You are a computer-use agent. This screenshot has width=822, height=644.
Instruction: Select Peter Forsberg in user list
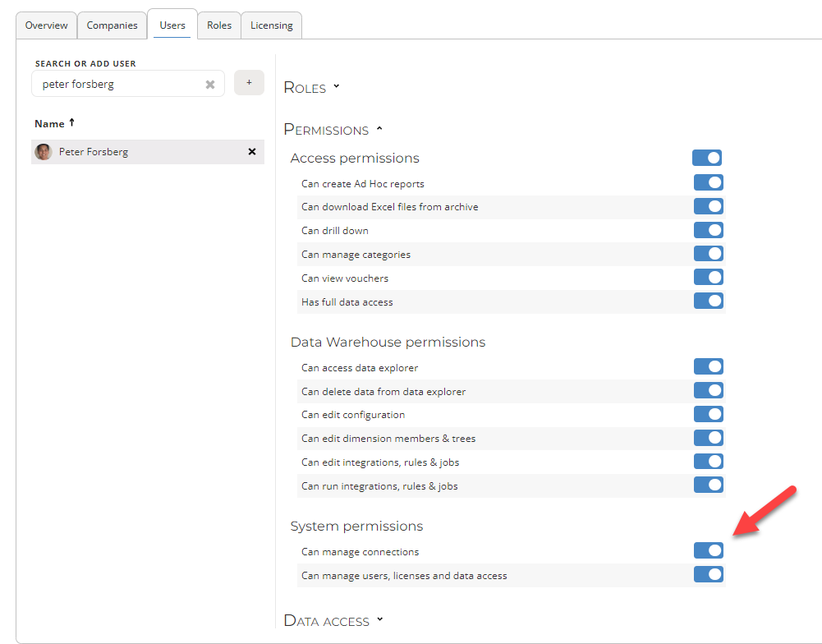click(x=94, y=152)
